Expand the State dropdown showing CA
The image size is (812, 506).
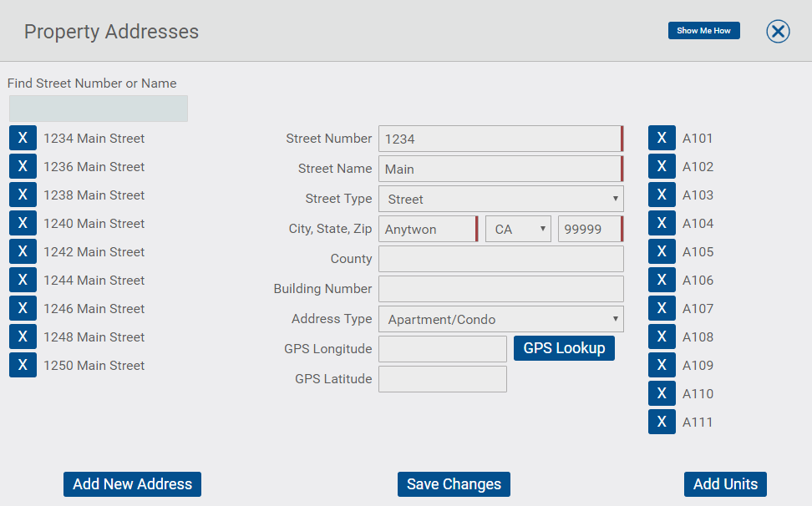[518, 229]
